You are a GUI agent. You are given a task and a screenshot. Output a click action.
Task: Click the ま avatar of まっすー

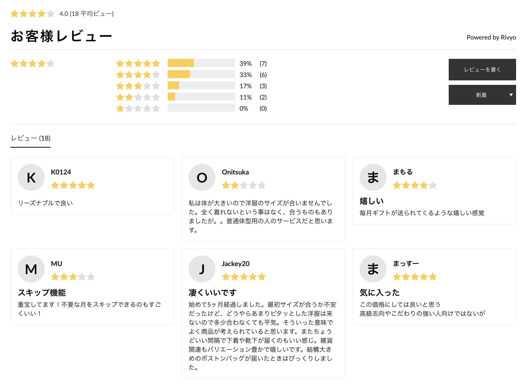[x=373, y=269]
